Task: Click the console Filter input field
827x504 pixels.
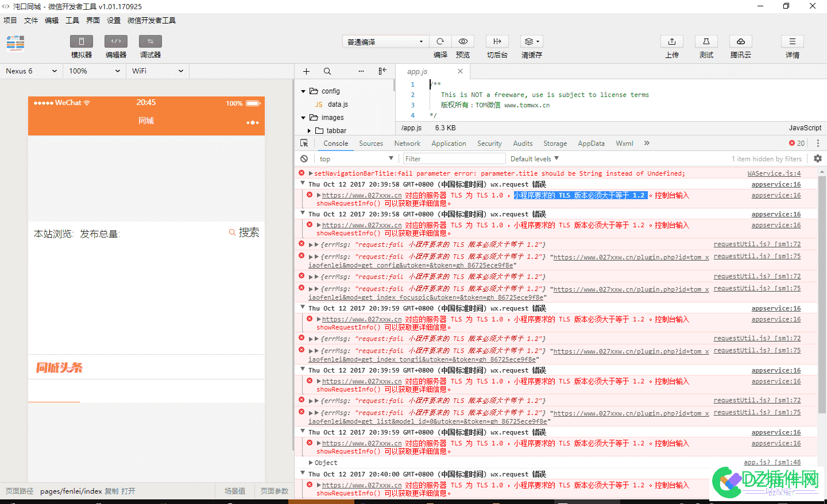Action: pos(454,159)
